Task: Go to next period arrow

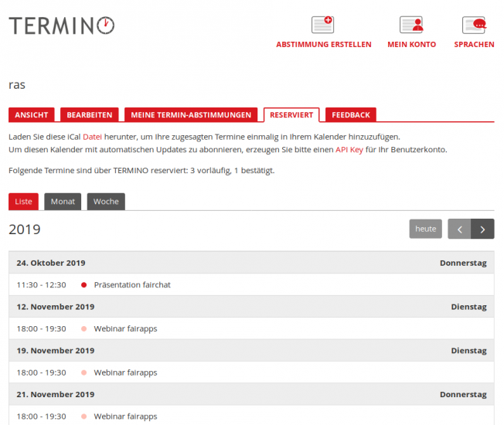Action: pyautogui.click(x=483, y=229)
